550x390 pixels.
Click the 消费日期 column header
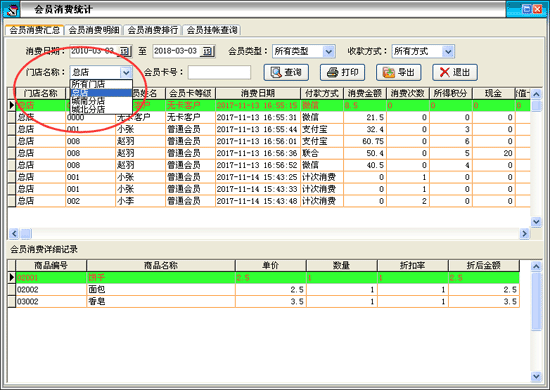pos(258,93)
